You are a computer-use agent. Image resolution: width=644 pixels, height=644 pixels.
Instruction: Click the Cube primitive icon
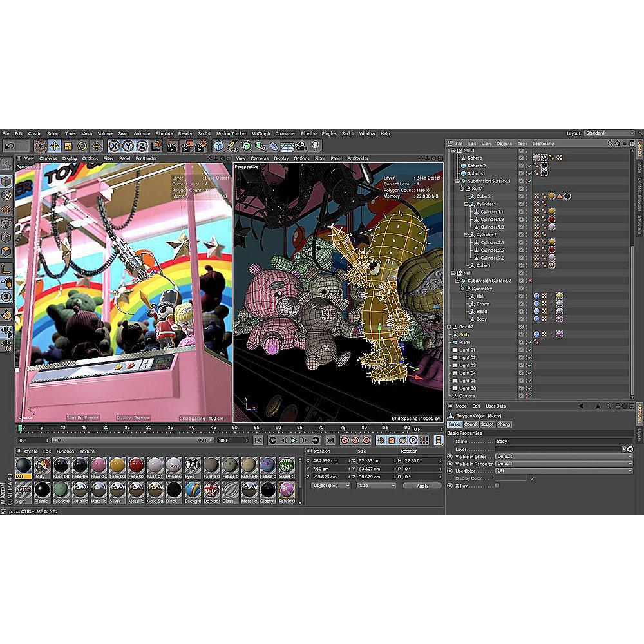click(219, 146)
